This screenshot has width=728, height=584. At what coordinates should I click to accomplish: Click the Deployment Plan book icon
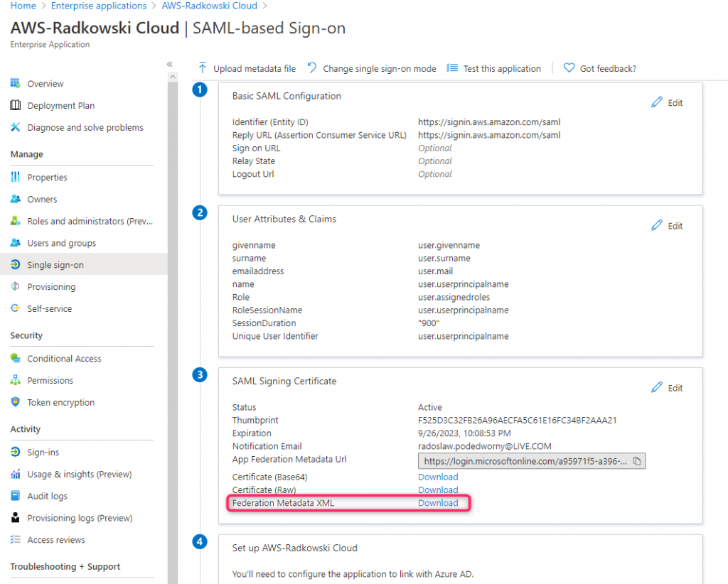click(x=16, y=105)
